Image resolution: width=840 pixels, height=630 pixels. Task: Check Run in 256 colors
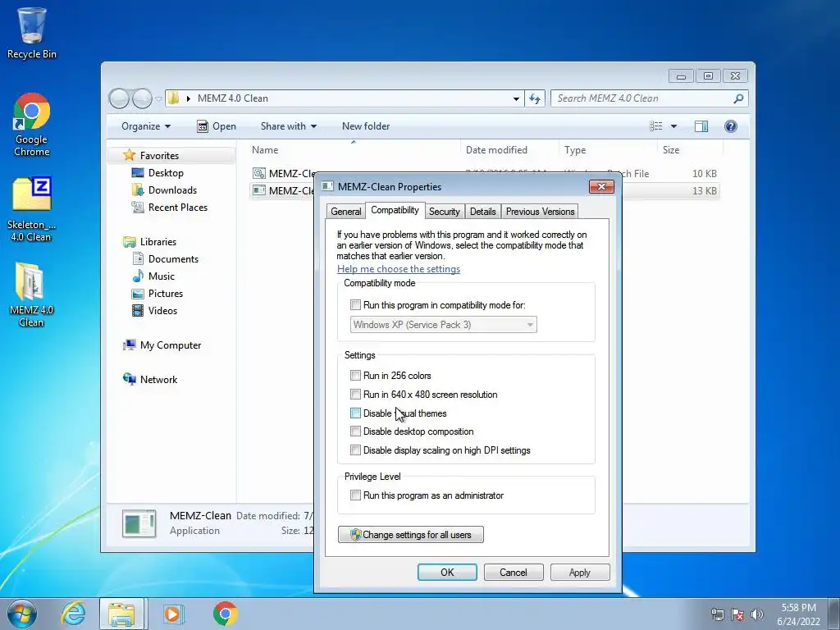point(355,376)
